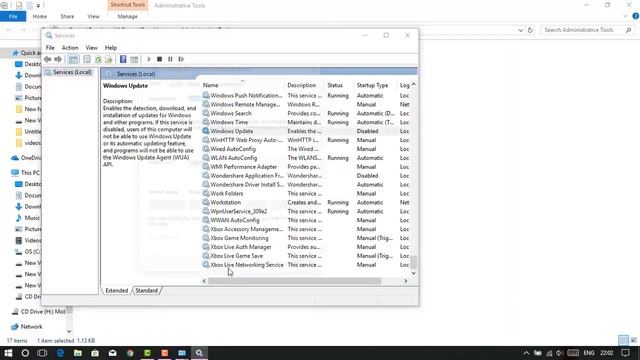Open Microsoft Edge from the taskbar

tap(60, 353)
